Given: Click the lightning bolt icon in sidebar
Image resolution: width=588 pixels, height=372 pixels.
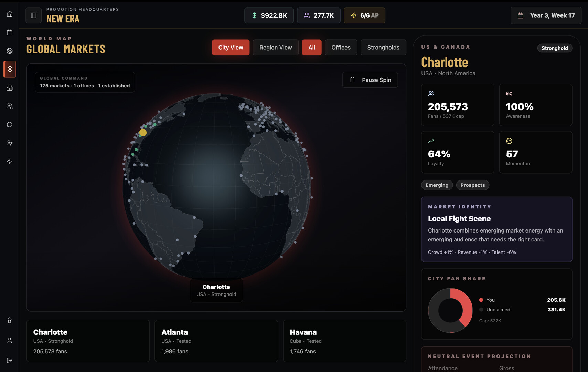Looking at the screenshot, I should [x=10, y=161].
